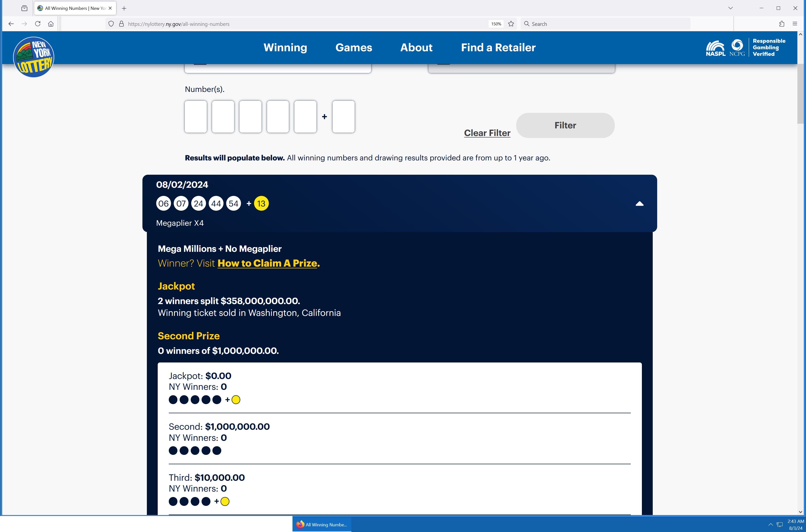Click the NASPL logo
The height and width of the screenshot is (532, 806).
pos(715,48)
